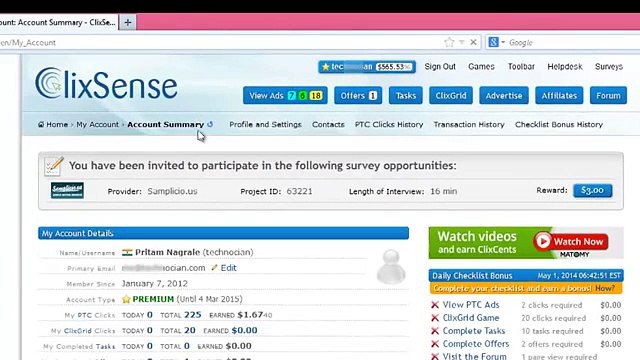Click the PREMIUM account star icon
This screenshot has height=360, width=640.
(x=126, y=299)
